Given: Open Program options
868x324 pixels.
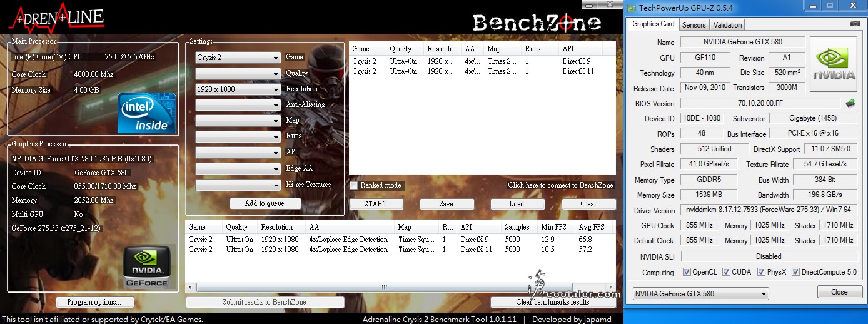Looking at the screenshot, I should pos(94,302).
